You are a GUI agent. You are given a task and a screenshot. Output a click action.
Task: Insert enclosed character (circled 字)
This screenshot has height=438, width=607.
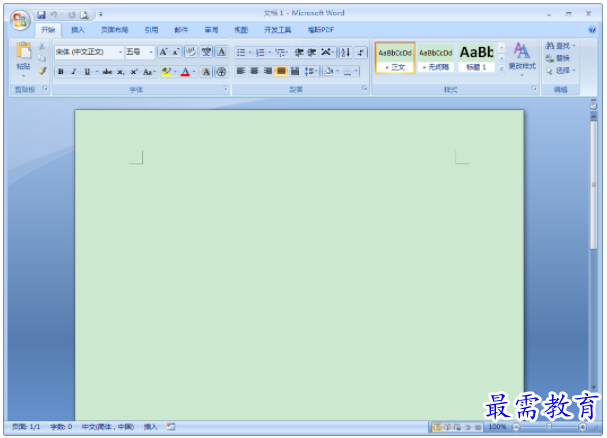click(x=221, y=72)
